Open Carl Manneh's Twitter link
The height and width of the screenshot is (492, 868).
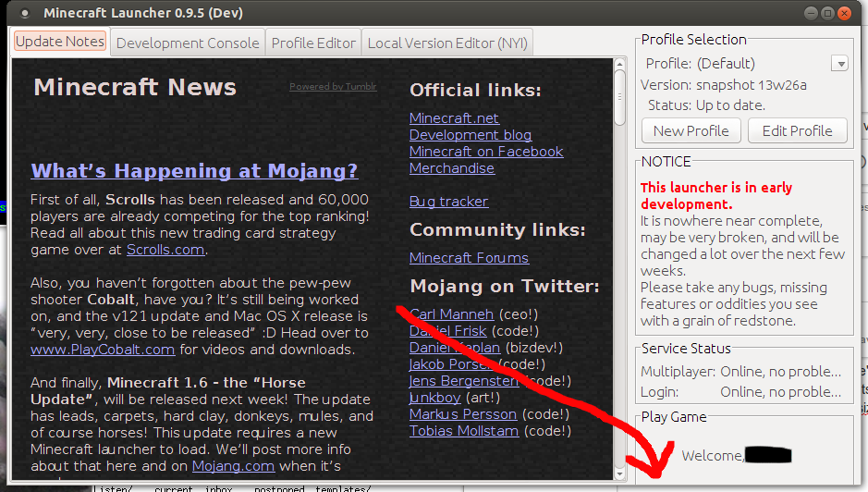pos(452,314)
